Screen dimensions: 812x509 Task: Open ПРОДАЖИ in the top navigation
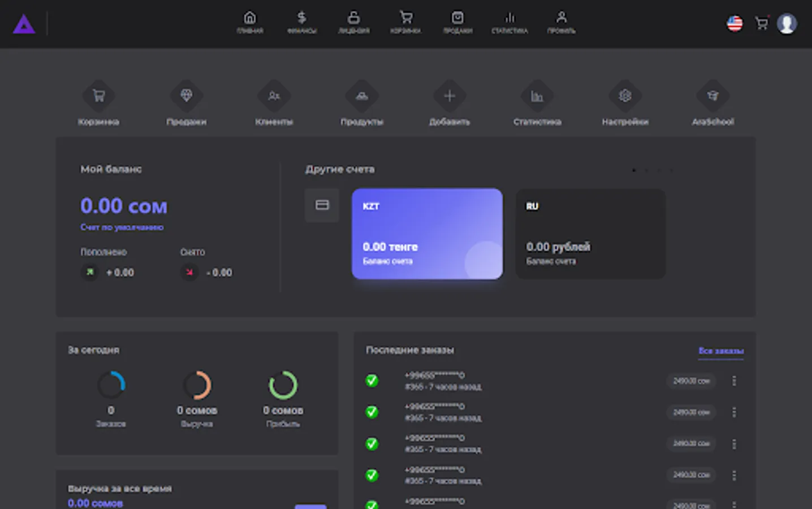pyautogui.click(x=457, y=23)
